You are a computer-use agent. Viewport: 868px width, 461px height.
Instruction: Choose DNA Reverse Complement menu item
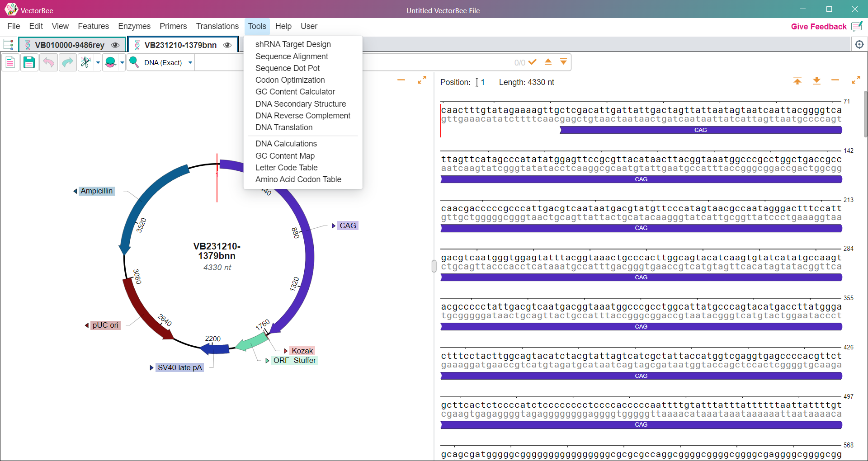[x=302, y=116]
